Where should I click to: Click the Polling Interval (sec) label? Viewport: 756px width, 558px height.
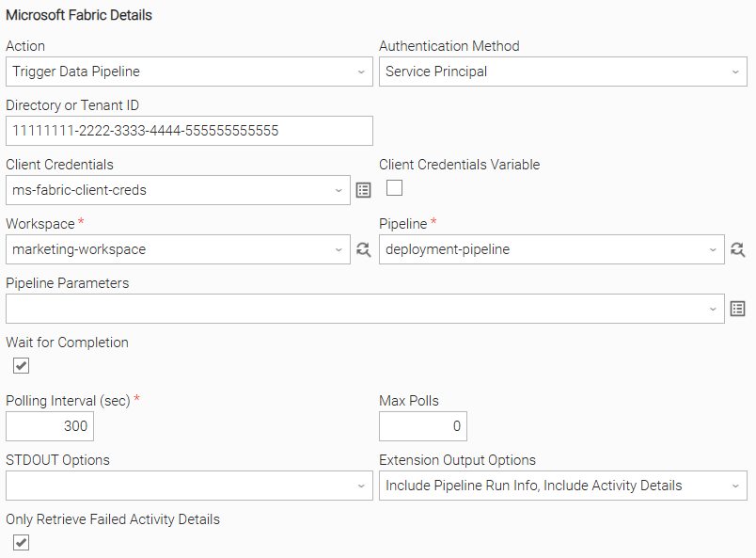pos(68,401)
